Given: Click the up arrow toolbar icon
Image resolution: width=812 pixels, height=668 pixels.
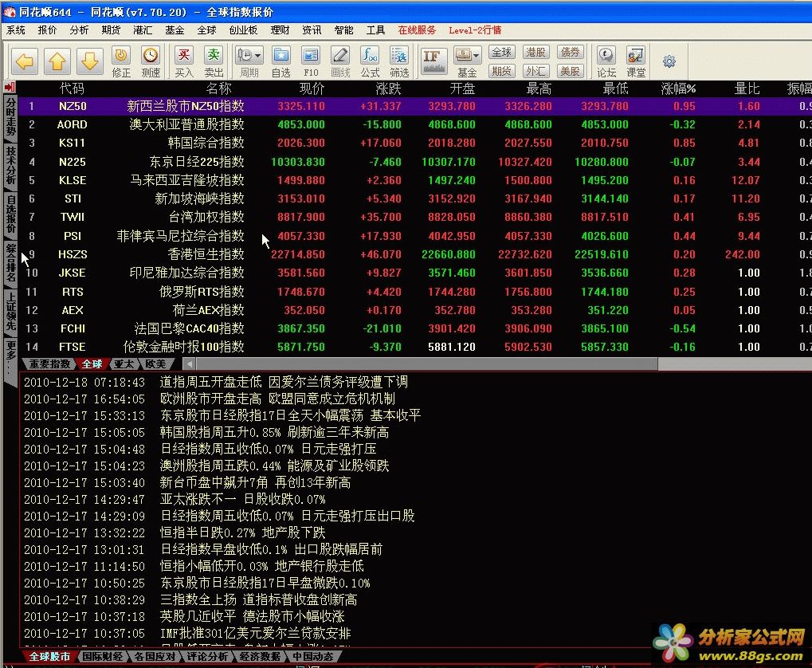Looking at the screenshot, I should [x=57, y=61].
